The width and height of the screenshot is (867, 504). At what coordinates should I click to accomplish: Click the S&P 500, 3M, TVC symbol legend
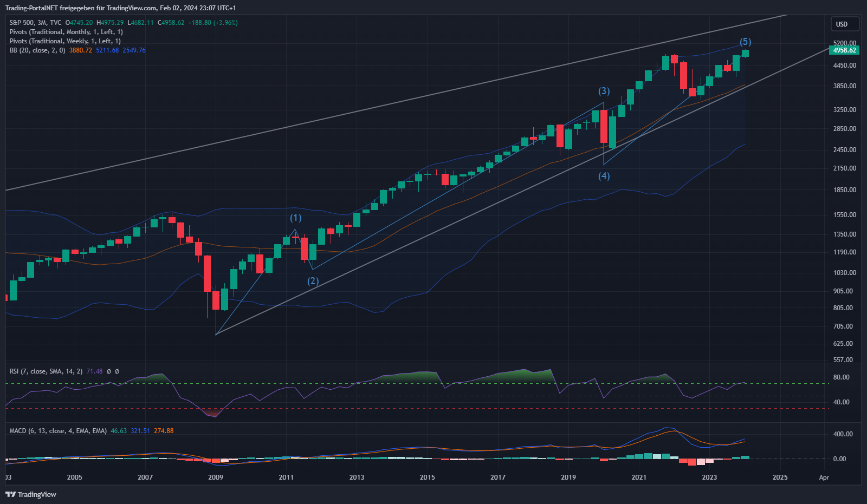35,23
